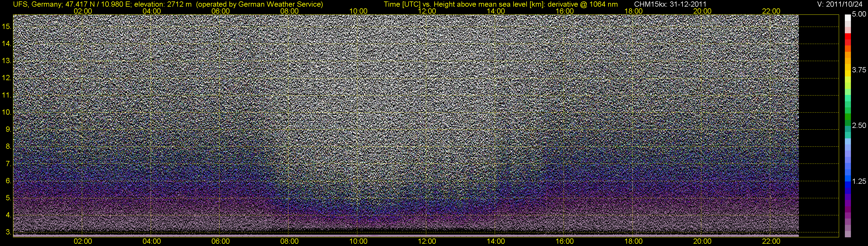The height and width of the screenshot is (246, 868).
Task: Click the top axis '04:00' time label
Action: (152, 11)
